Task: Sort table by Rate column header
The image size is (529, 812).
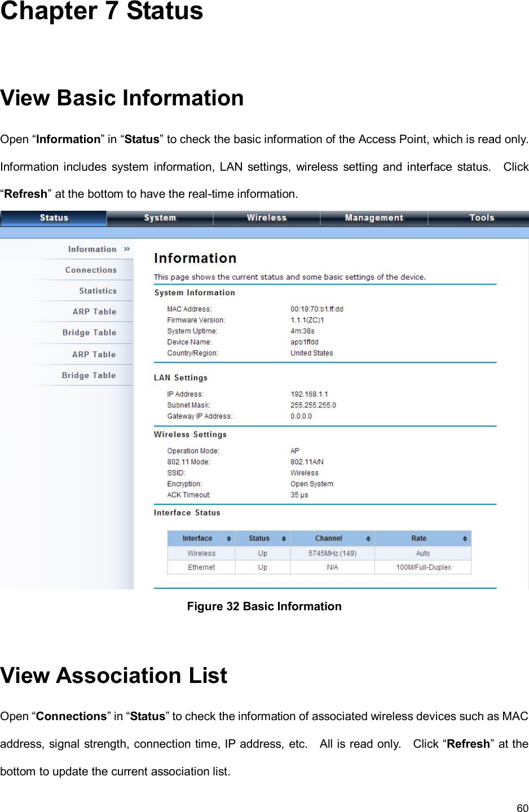Action: [423, 539]
